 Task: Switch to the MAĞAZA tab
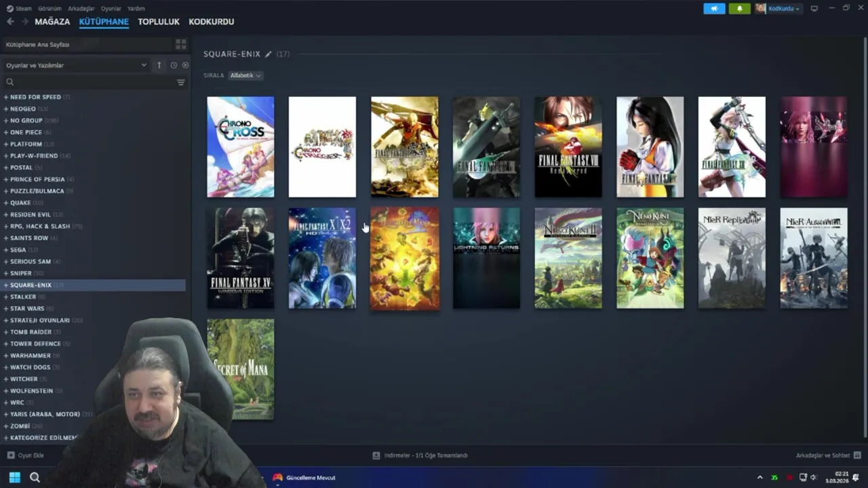tap(52, 22)
